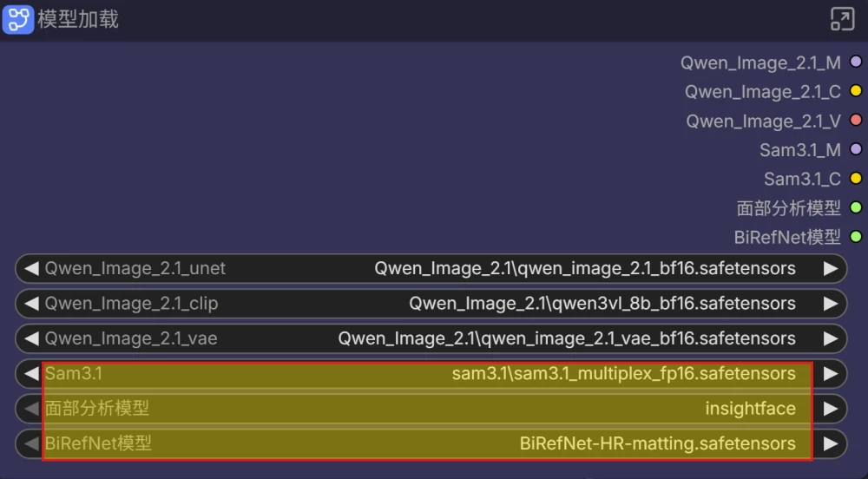Screen dimensions: 868x479
Task: Click the Sam3.1_M output socket dot
Action: coord(856,148)
